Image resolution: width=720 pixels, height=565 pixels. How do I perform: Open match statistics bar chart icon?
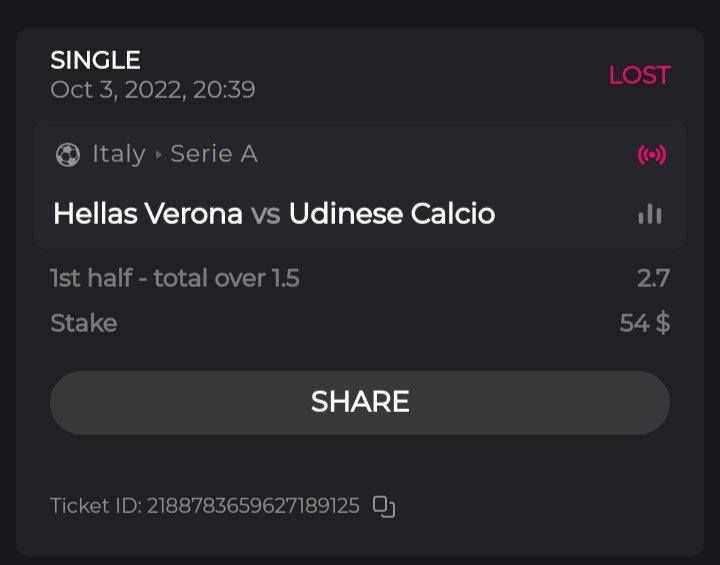(650, 214)
